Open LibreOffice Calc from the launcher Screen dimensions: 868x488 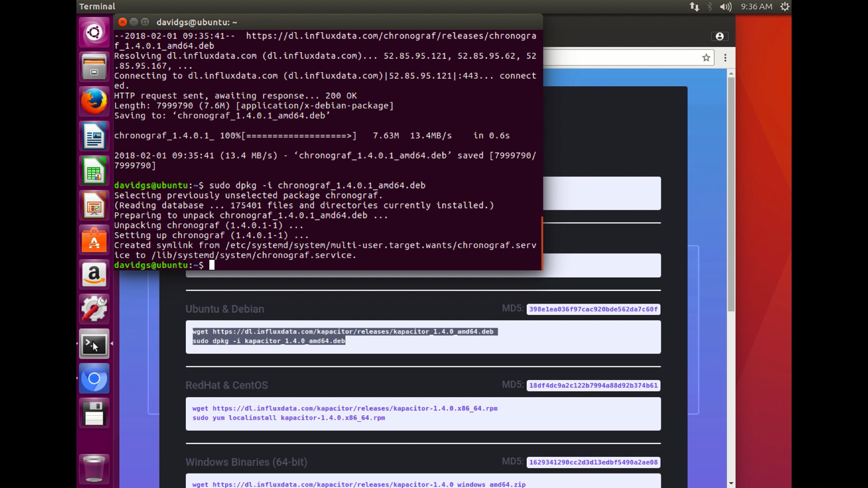[94, 171]
